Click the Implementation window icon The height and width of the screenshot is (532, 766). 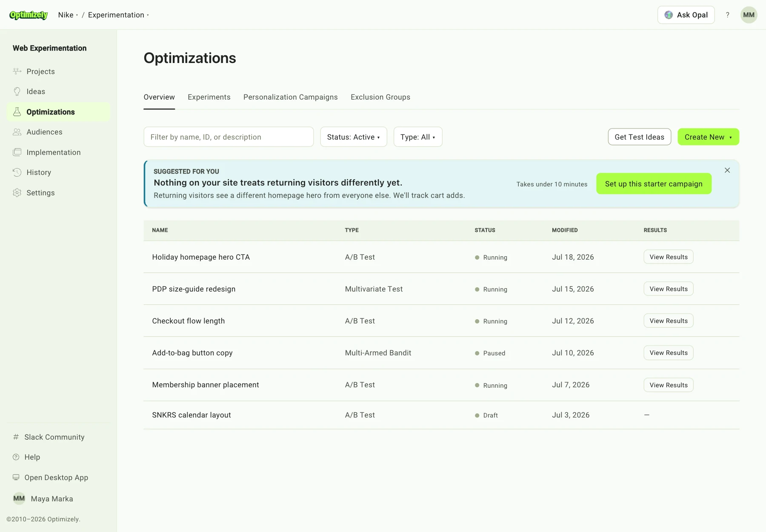tap(17, 152)
